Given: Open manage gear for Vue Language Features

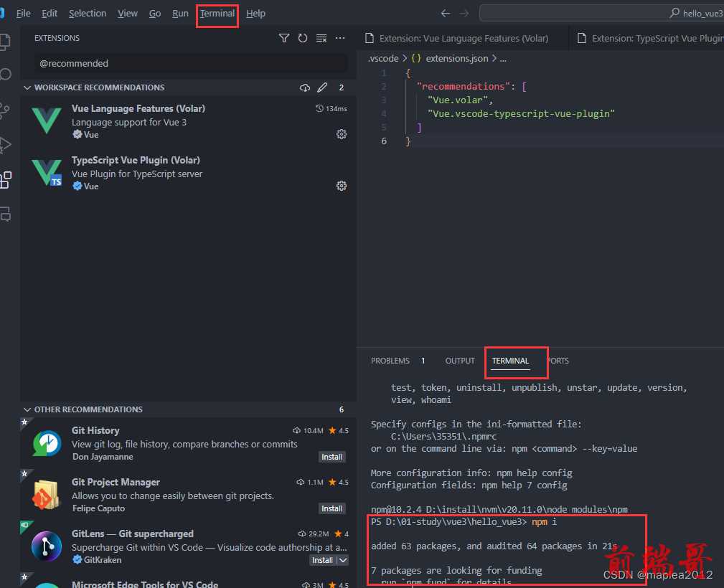Looking at the screenshot, I should (342, 134).
